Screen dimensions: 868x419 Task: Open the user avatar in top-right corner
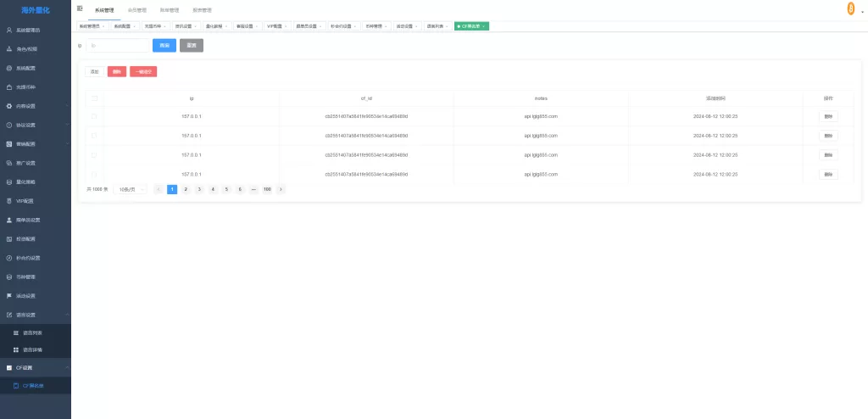click(849, 8)
